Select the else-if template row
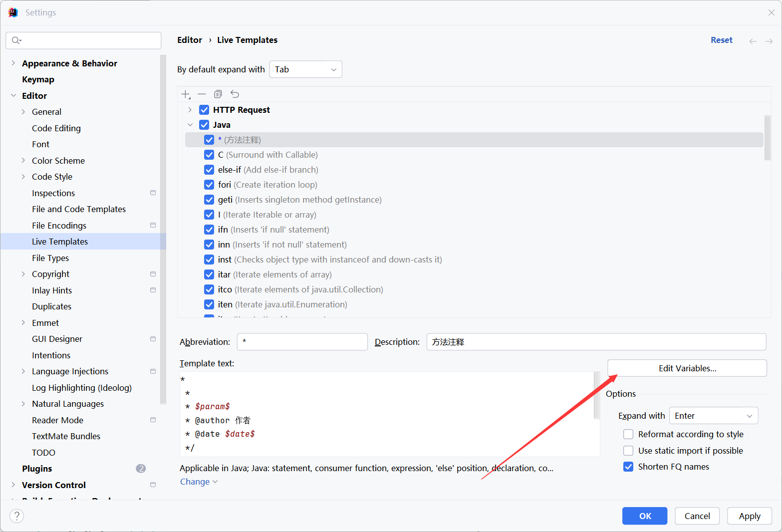This screenshot has height=532, width=782. point(474,170)
